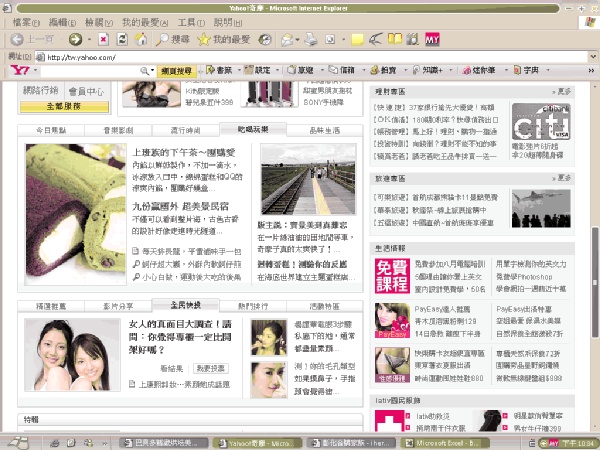Screen dimensions: 600x450
Task: Open the 搜尋 magnifier toolbar button
Action: [173, 39]
